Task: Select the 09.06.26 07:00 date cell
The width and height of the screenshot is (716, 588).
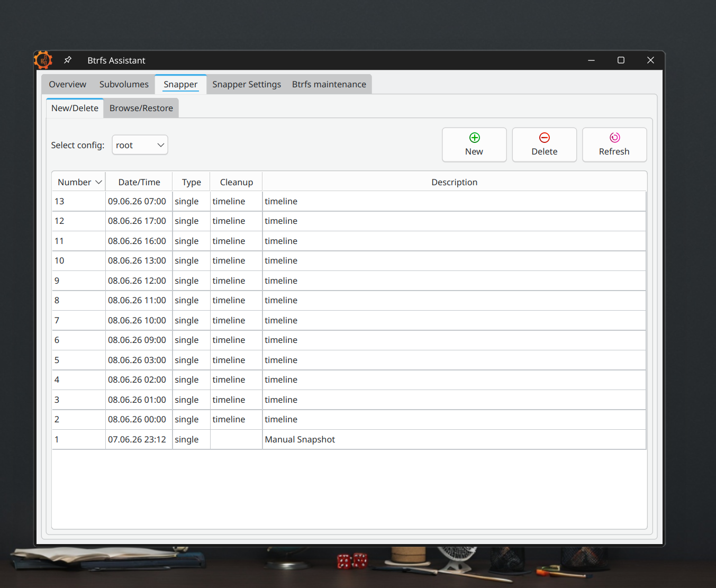Action: point(139,201)
